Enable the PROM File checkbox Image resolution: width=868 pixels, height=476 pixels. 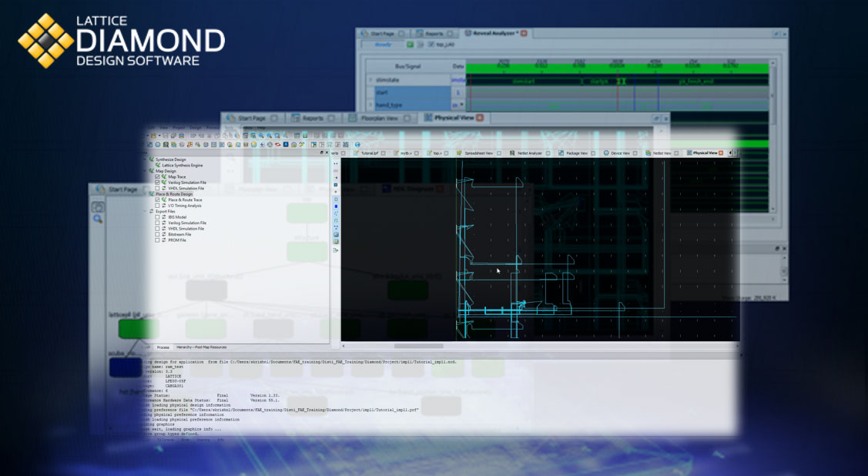157,240
